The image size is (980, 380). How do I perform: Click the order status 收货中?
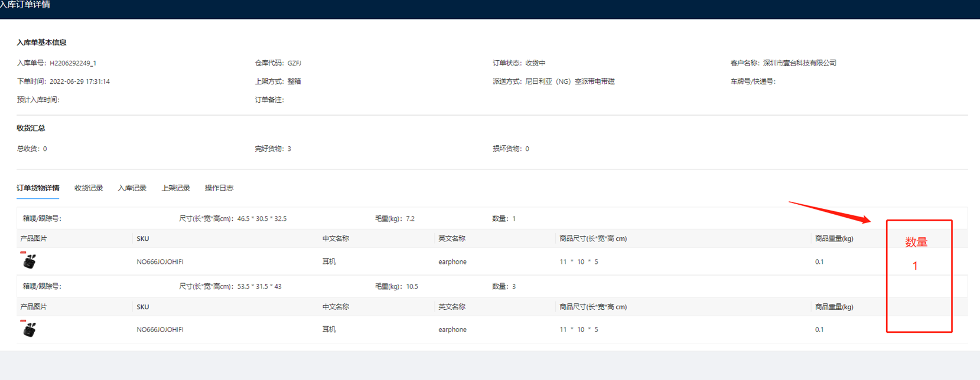pos(535,63)
